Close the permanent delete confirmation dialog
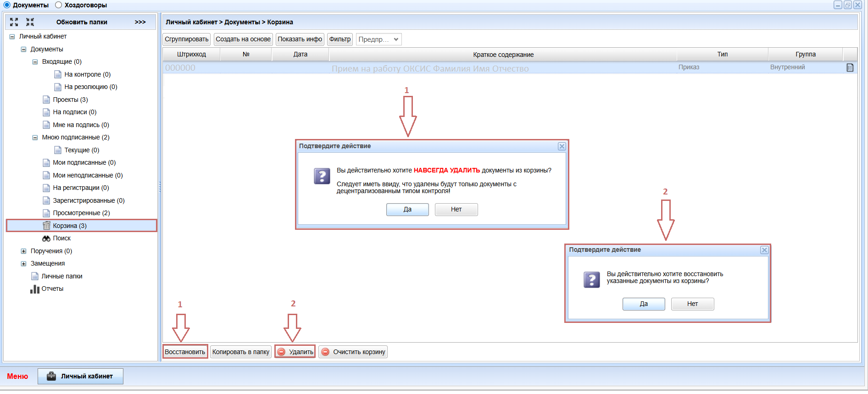The image size is (868, 394). [562, 146]
